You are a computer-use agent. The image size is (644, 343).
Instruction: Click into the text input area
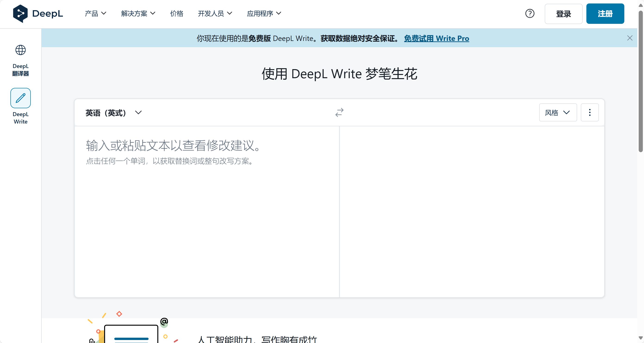coord(207,211)
